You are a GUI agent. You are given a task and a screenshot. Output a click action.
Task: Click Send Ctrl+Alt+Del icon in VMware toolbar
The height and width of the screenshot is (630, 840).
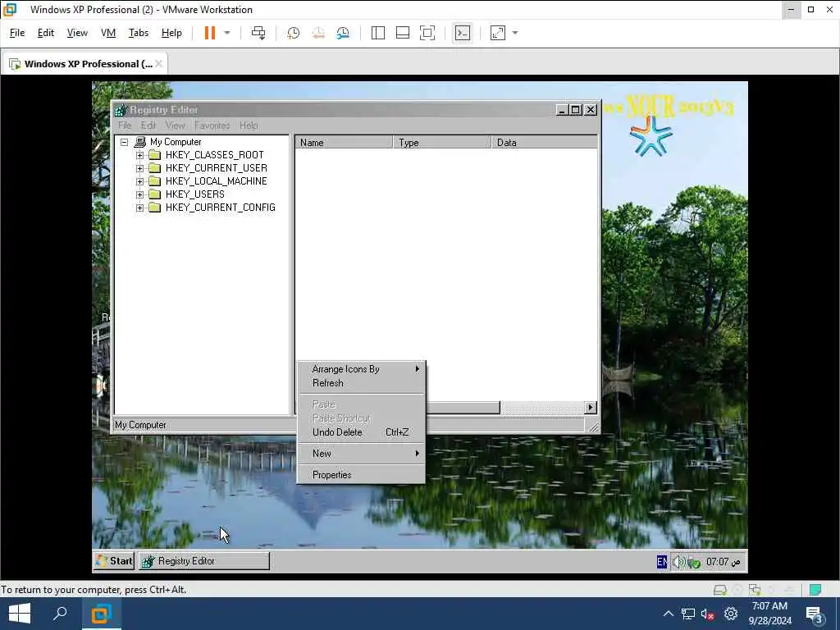click(258, 33)
